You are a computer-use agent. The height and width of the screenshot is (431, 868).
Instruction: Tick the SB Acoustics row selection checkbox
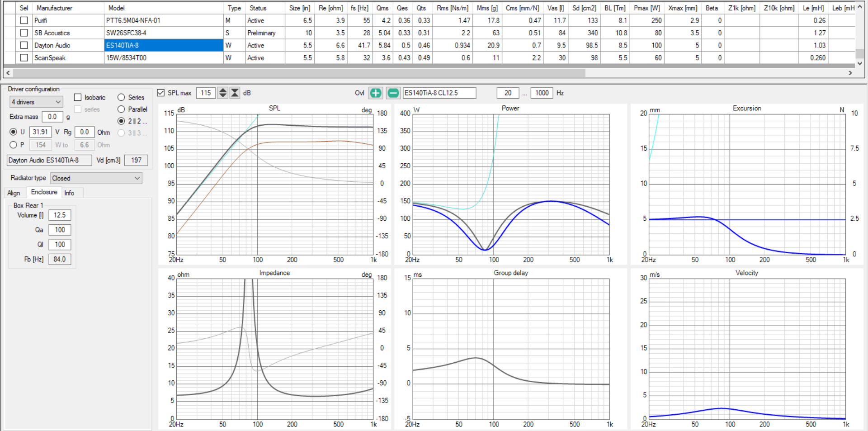pos(24,33)
